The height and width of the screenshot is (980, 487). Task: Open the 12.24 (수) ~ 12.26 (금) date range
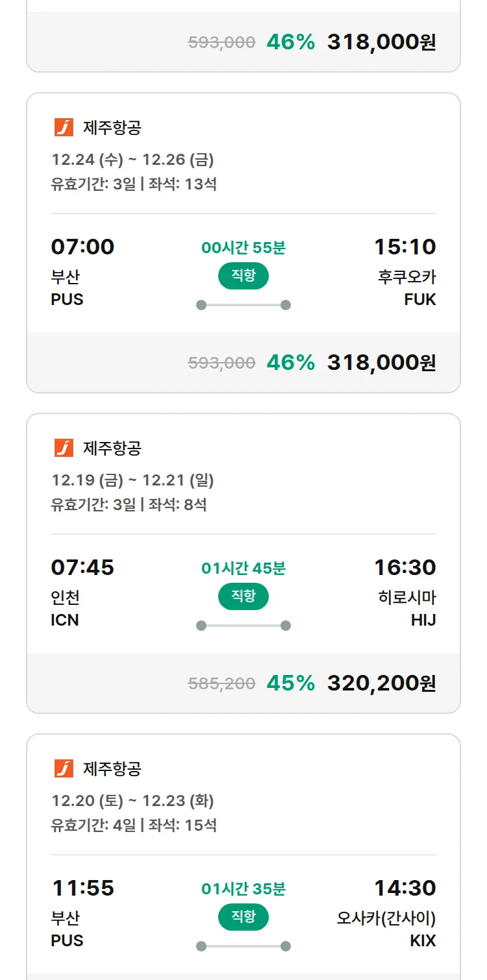(x=132, y=160)
